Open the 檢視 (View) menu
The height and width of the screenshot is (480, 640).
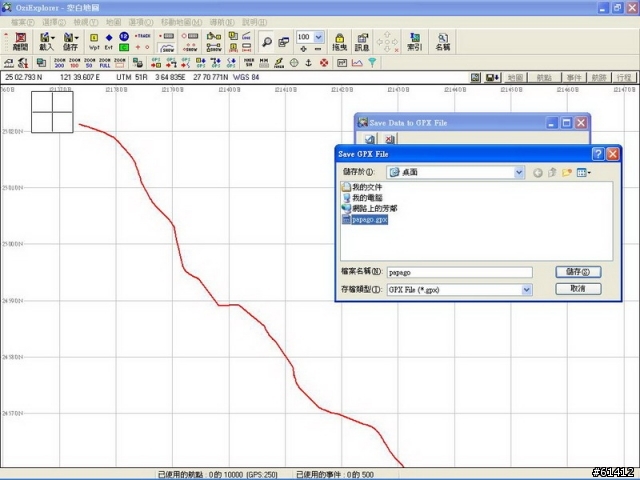(x=86, y=22)
